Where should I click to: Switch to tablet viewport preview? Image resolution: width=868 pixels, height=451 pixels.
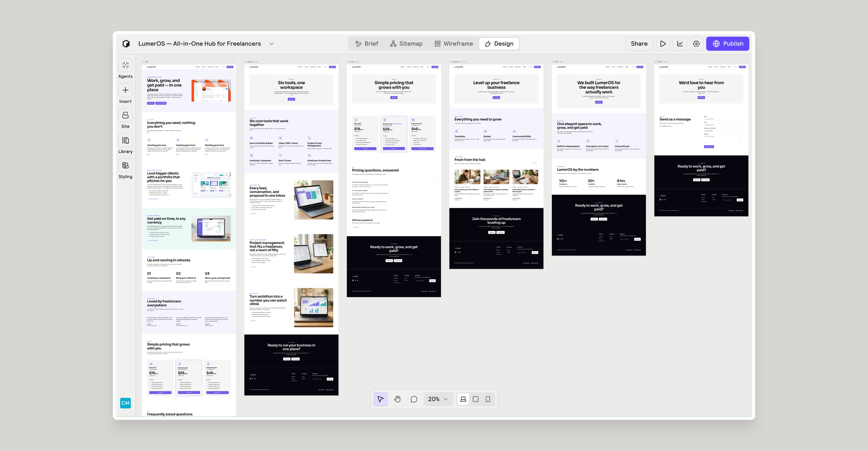click(475, 399)
